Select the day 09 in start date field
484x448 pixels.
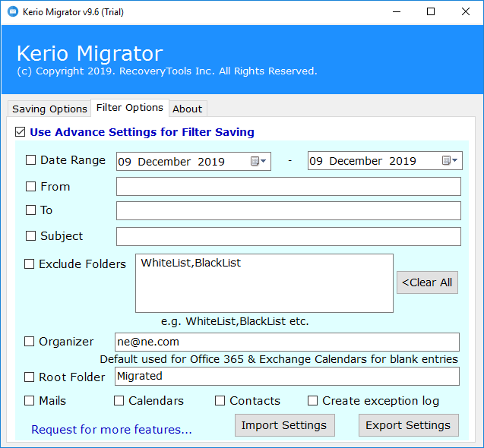(125, 162)
